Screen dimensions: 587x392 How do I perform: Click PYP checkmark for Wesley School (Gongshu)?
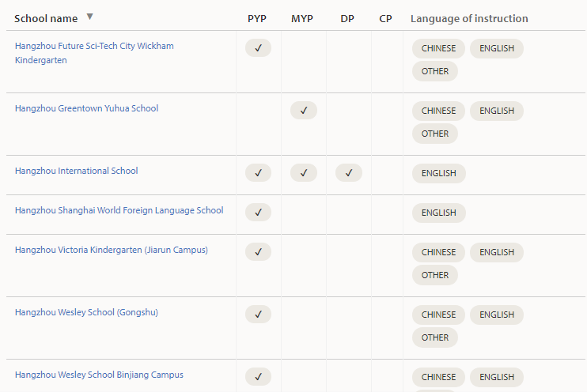[x=259, y=315]
